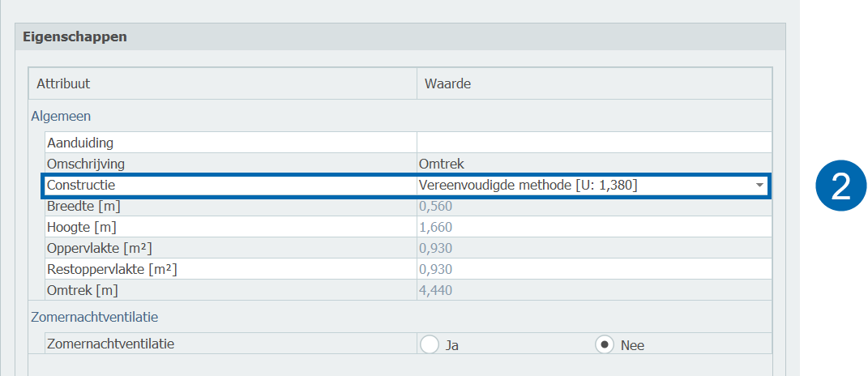Click the Hoogte value 1,660

point(435,227)
